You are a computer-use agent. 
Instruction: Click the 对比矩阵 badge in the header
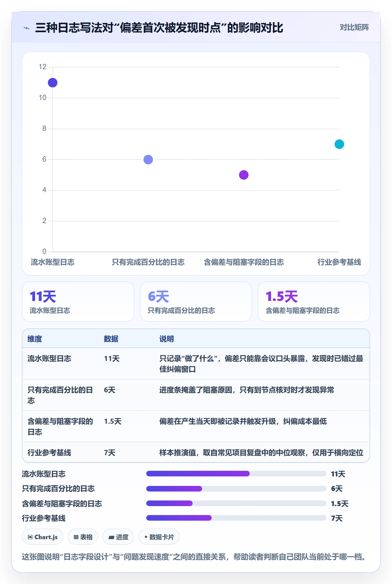(354, 27)
